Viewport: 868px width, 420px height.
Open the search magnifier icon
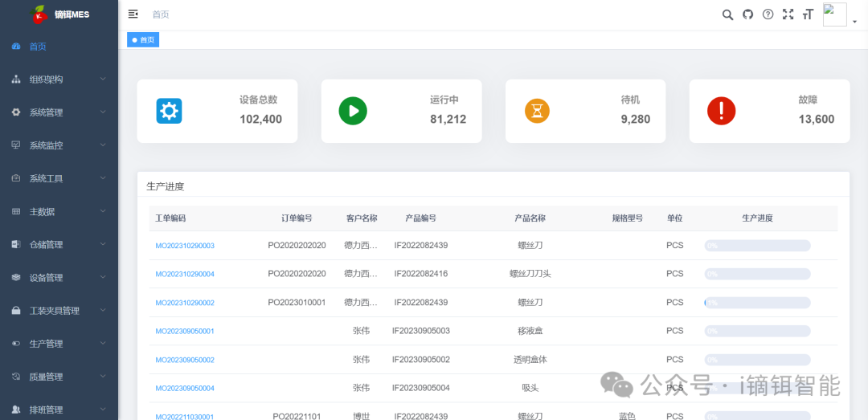pyautogui.click(x=727, y=14)
